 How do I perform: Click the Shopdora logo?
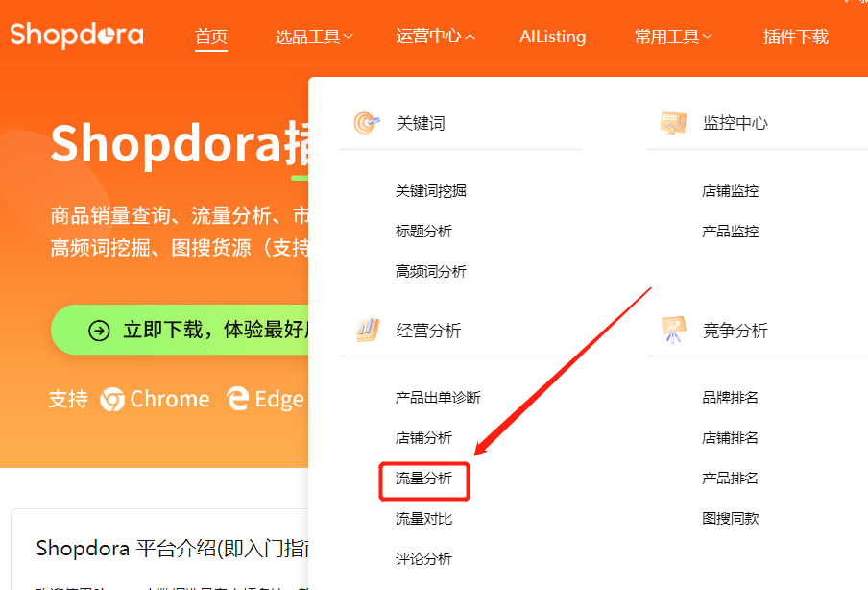(x=77, y=35)
